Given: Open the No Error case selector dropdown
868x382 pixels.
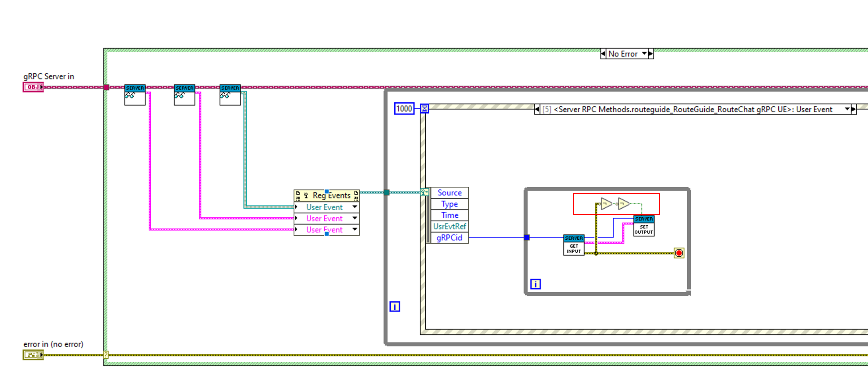Looking at the screenshot, I should (x=644, y=54).
